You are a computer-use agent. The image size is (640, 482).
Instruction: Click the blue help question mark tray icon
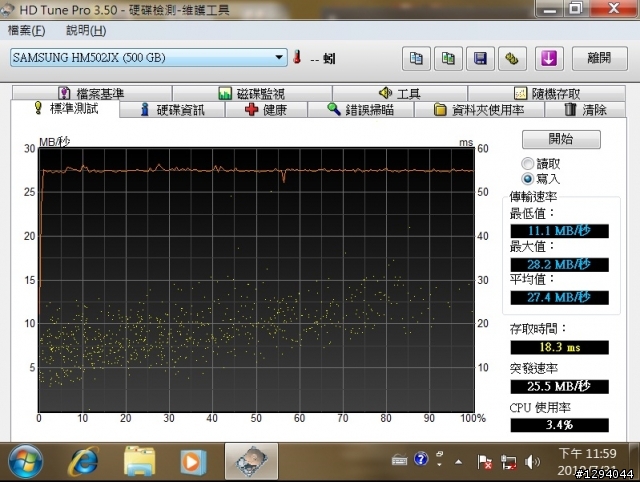pyautogui.click(x=421, y=459)
